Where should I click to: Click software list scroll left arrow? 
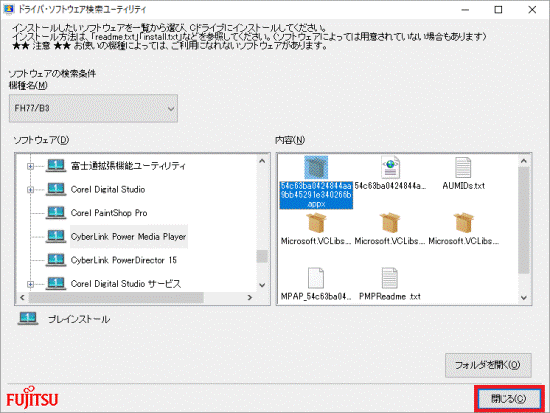click(22, 298)
